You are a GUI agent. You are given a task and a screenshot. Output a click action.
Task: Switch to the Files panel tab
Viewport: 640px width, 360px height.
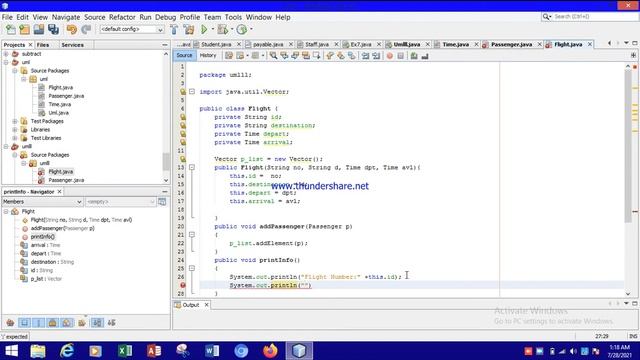pos(43,45)
